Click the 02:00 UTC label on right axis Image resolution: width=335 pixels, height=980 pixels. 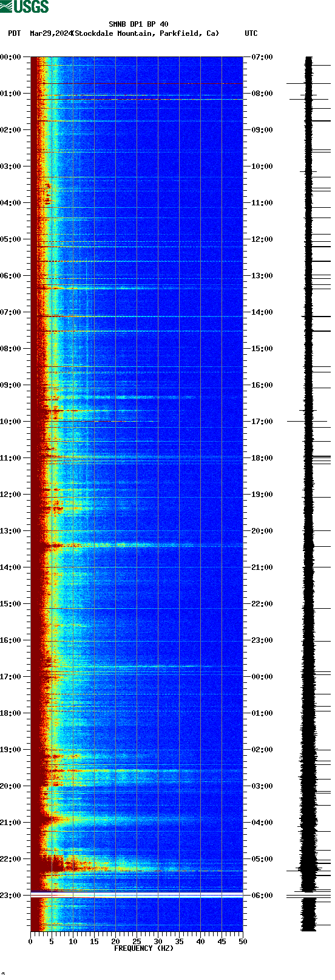tap(262, 750)
